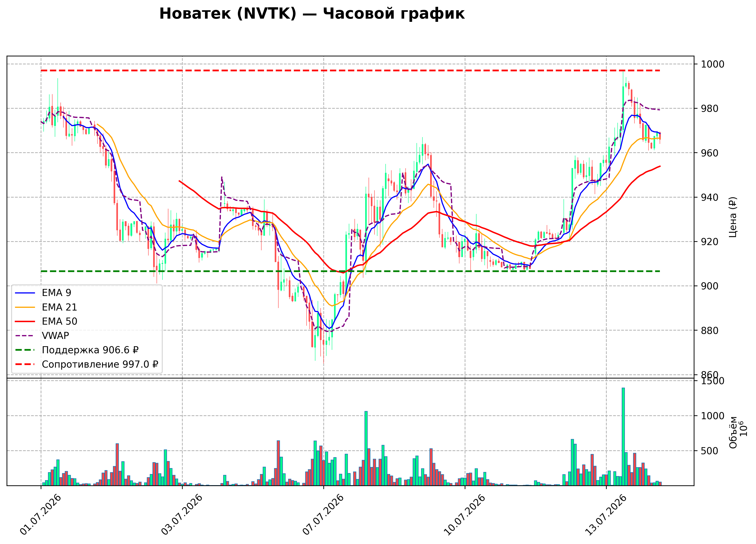Click the 940 price axis tick label
The height and width of the screenshot is (544, 756).
tap(709, 198)
